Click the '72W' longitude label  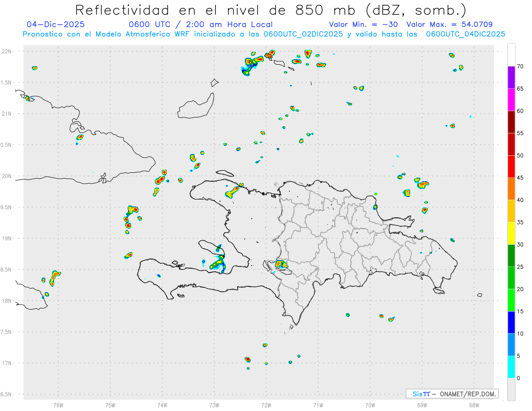point(266,405)
